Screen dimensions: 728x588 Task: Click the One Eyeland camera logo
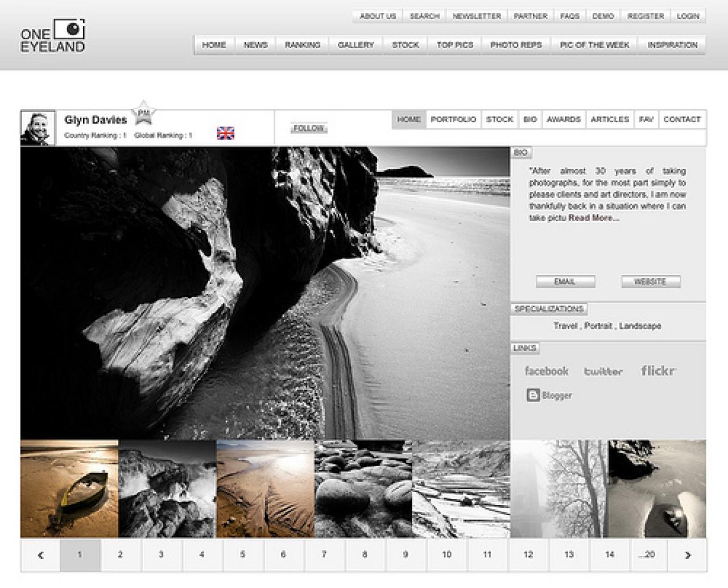[53, 36]
